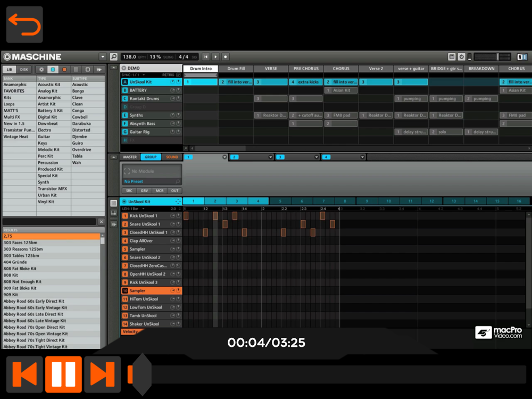Click the video progress scrubber handle
The image size is (532, 399).
pos(142,374)
